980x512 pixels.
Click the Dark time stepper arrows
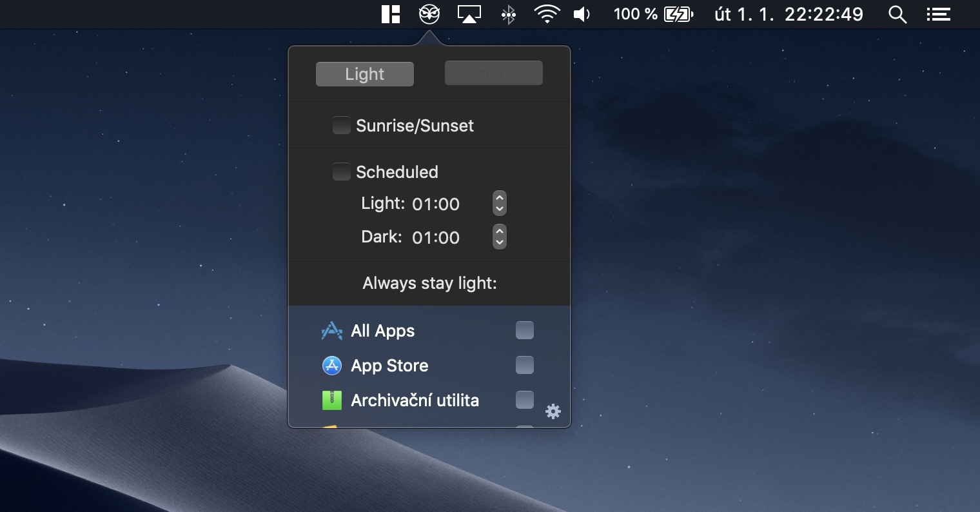point(499,237)
